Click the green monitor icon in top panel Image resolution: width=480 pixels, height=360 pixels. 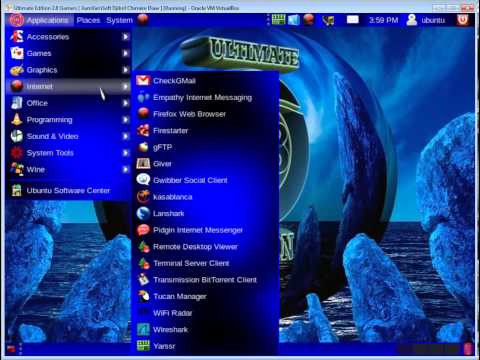tap(278, 20)
